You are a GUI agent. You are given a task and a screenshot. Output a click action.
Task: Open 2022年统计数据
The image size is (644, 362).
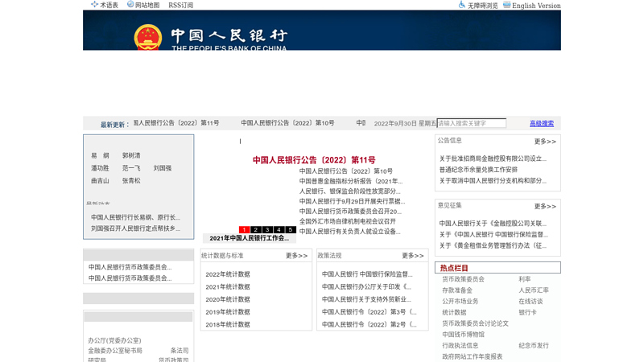pos(228,274)
